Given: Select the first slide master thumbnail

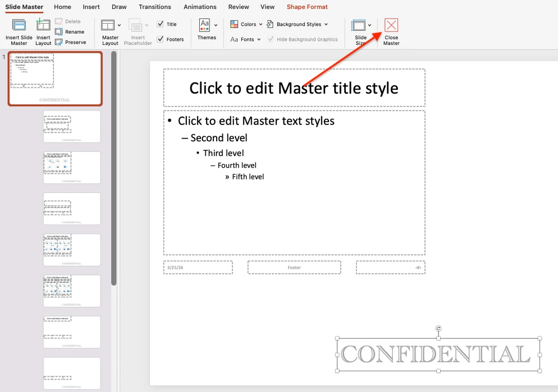Looking at the screenshot, I should point(54,79).
